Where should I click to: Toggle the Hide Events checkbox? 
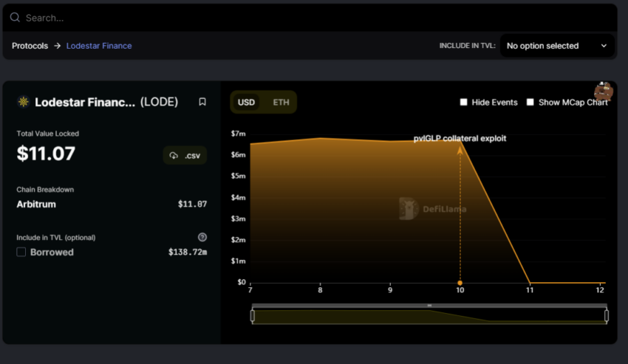(463, 102)
